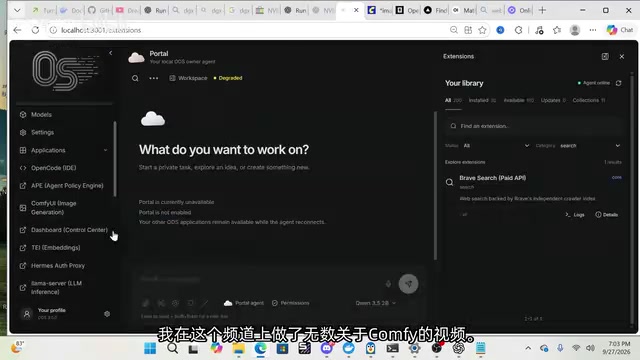The width and height of the screenshot is (640, 360).
Task: Switch to the Installed tab
Action: coord(482,100)
